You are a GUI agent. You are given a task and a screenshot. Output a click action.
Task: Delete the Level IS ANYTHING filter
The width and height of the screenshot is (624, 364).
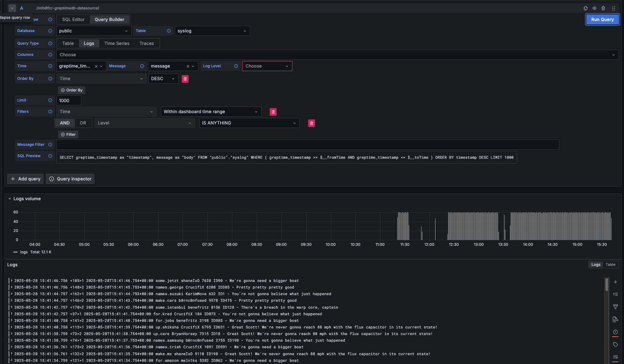[312, 123]
